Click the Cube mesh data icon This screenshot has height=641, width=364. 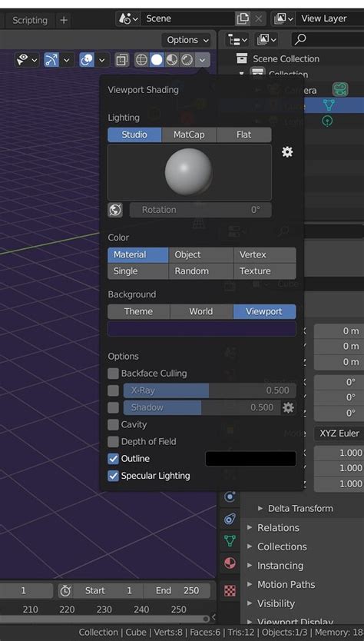(329, 105)
